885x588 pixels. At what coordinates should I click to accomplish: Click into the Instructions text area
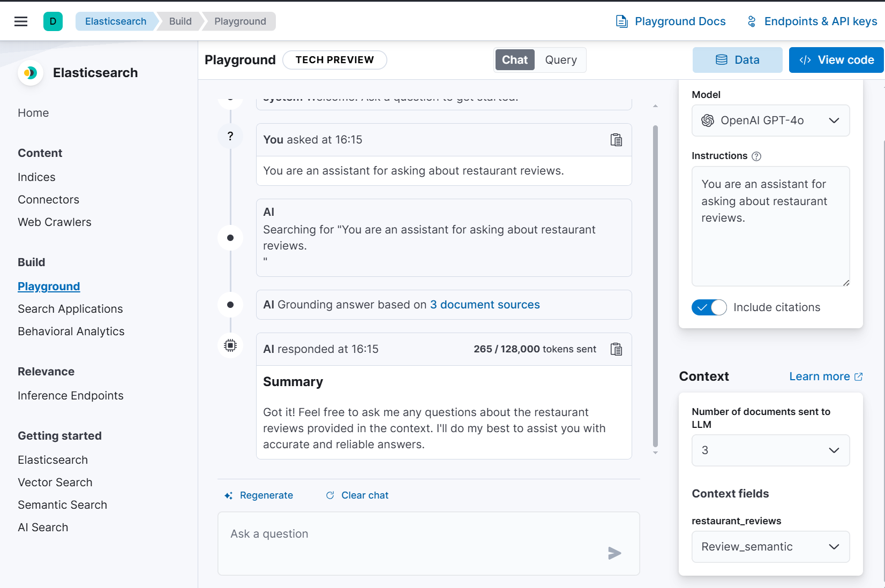[x=770, y=226]
